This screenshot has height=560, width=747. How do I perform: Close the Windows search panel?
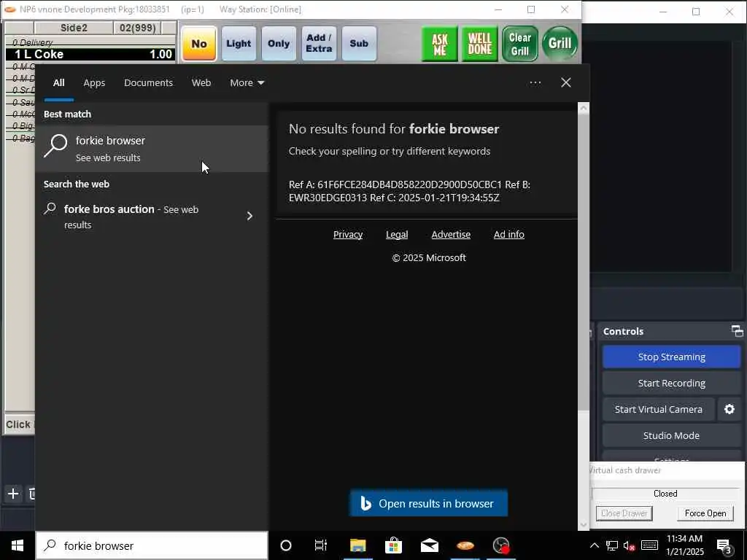tap(566, 83)
